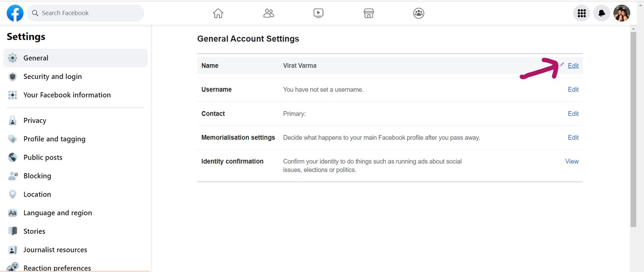Open the Marketplace icon
Viewport: 644px width, 272px height.
[x=369, y=13]
